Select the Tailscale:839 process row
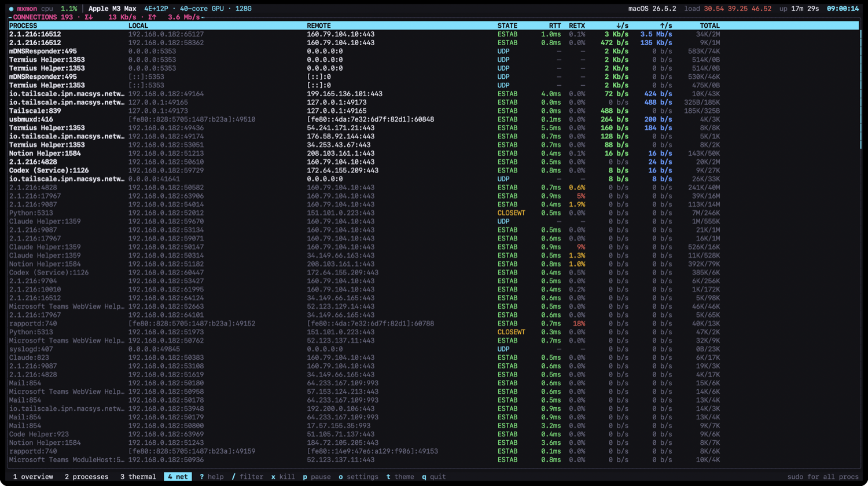 click(x=434, y=111)
